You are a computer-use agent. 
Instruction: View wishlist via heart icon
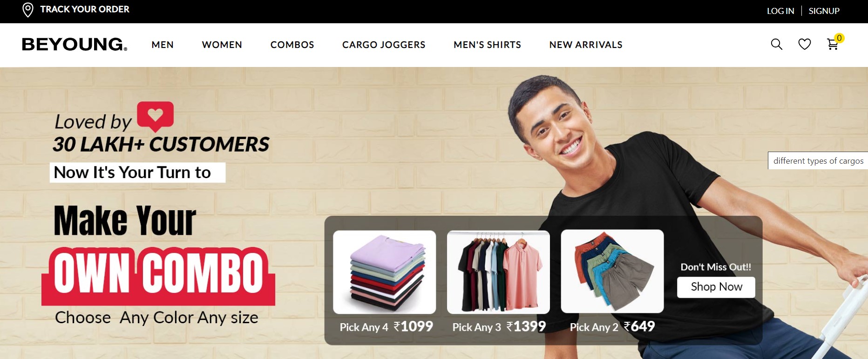805,44
